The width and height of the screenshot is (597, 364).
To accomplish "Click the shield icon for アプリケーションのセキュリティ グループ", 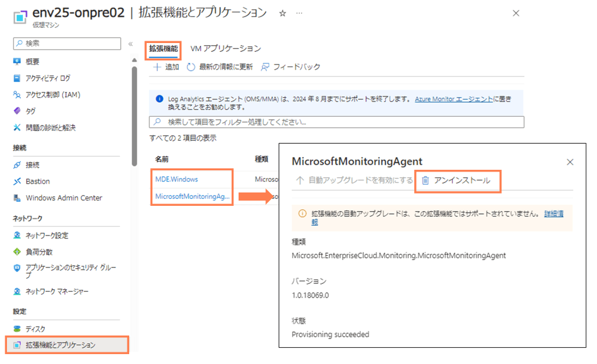I will coord(17,268).
